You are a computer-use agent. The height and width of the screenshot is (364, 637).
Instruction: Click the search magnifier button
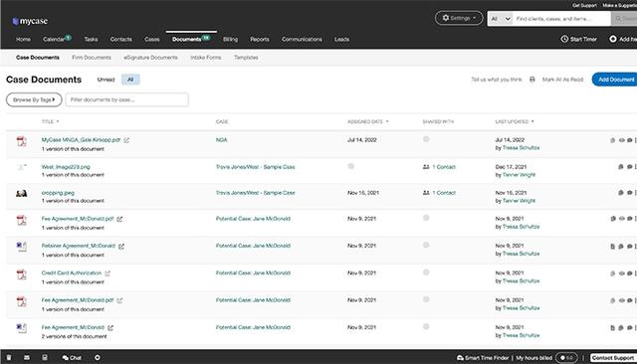pos(623,19)
